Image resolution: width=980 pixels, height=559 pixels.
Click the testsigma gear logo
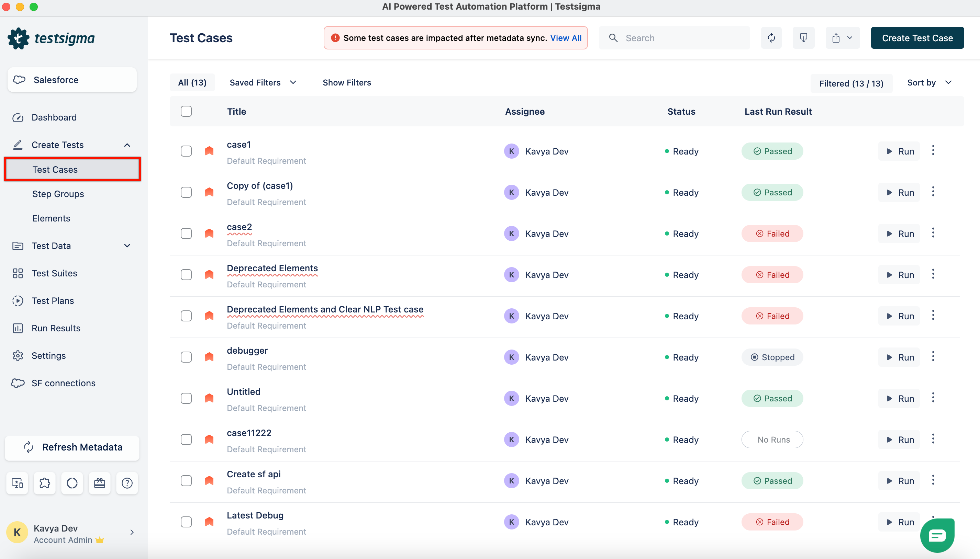click(x=18, y=38)
